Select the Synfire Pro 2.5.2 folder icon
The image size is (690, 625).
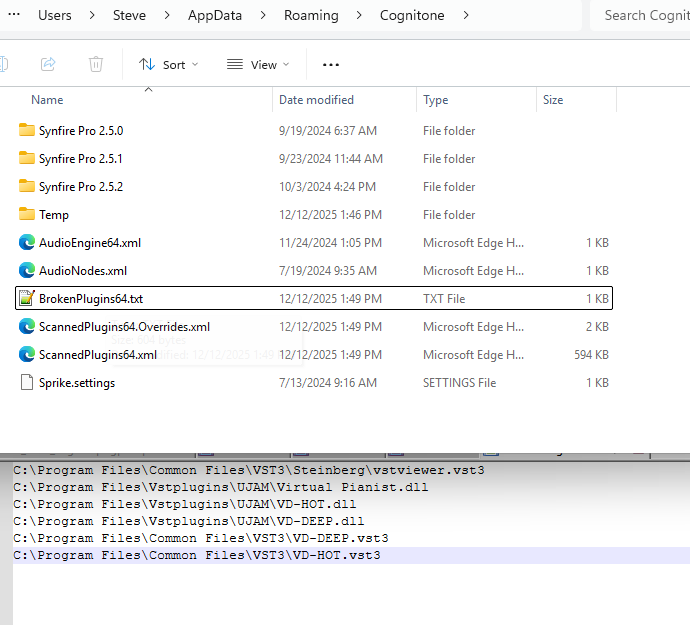point(27,187)
